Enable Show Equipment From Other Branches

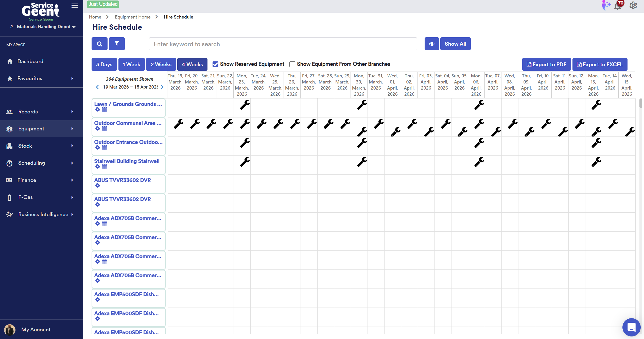pos(292,64)
